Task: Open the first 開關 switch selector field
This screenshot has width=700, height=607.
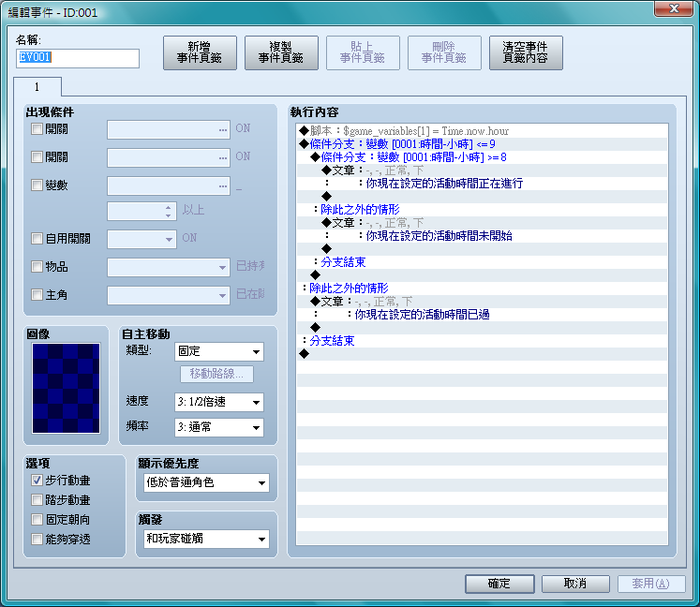Action: coord(169,130)
